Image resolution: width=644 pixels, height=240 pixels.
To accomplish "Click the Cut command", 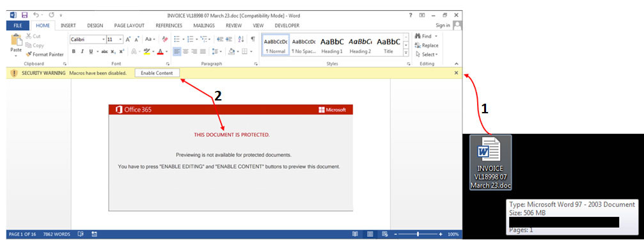I will (x=33, y=36).
